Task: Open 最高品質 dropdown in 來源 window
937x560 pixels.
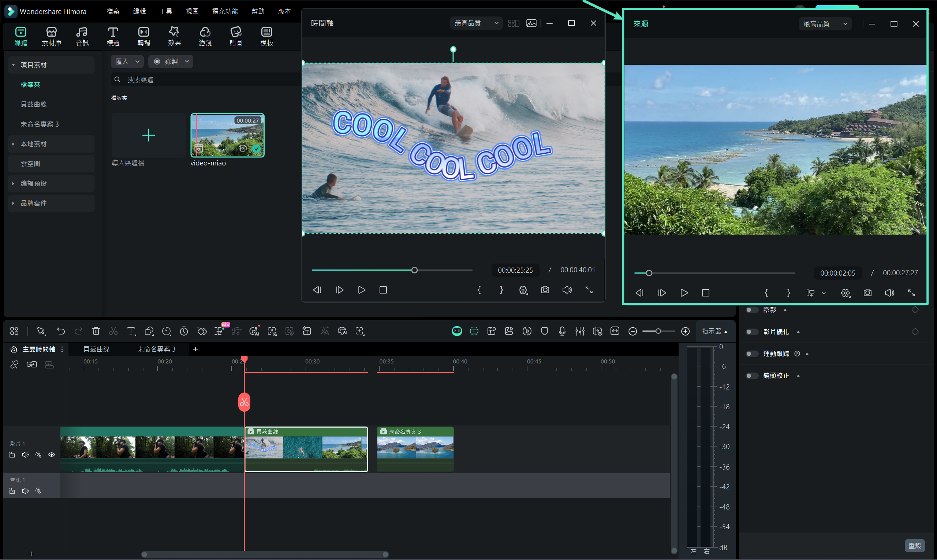Action: point(825,24)
